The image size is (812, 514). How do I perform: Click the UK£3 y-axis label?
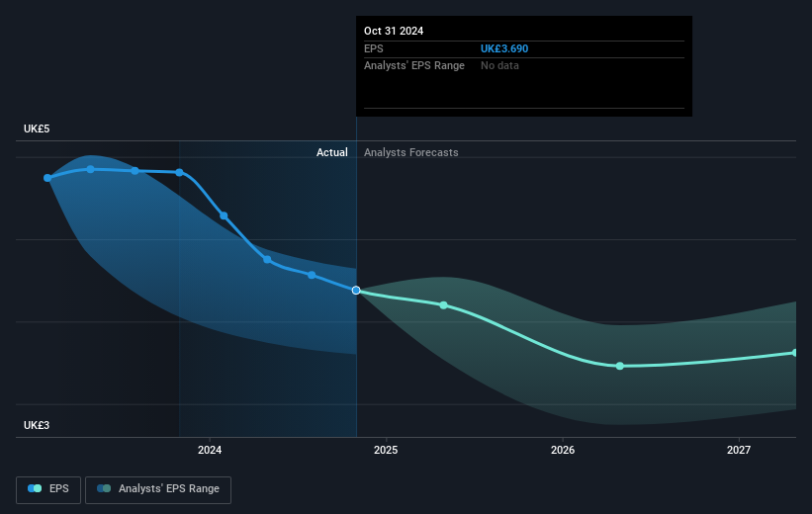click(x=37, y=425)
